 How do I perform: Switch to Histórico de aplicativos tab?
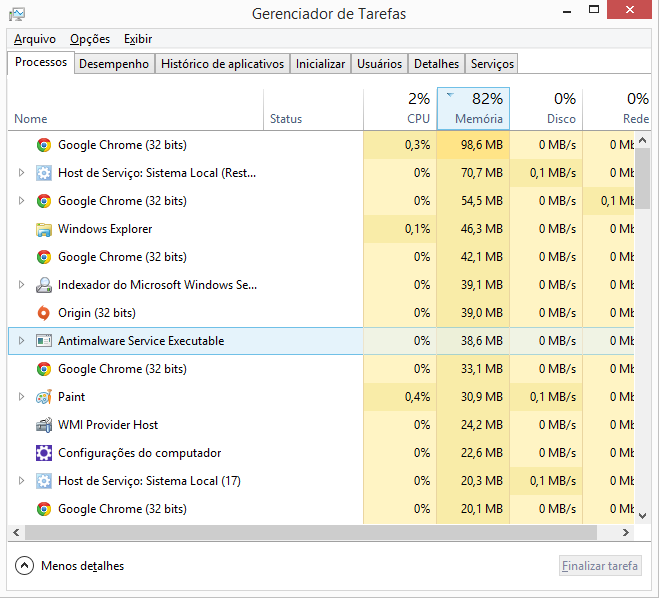(x=222, y=64)
